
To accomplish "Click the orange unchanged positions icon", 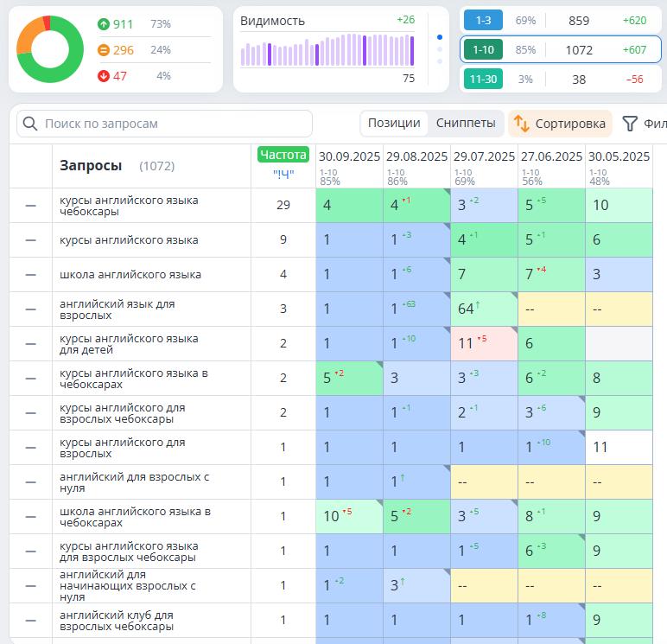I will click(104, 50).
